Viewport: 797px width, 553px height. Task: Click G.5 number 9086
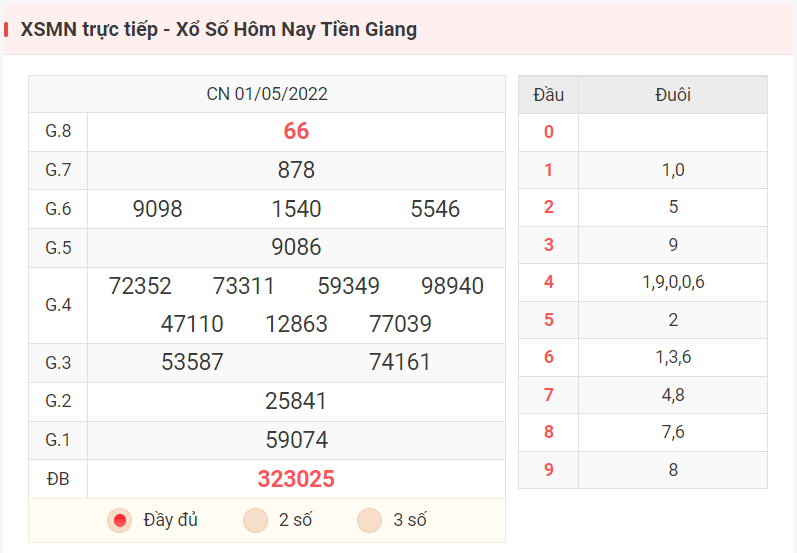(x=296, y=247)
